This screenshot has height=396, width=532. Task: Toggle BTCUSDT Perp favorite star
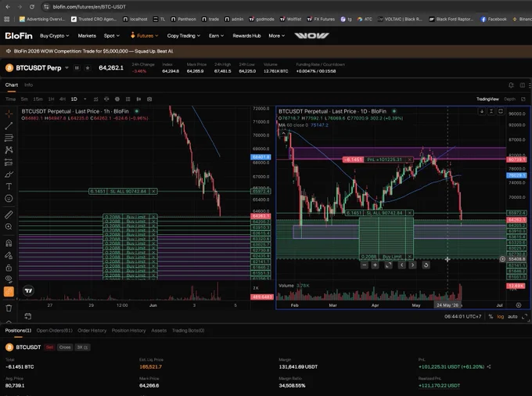pos(88,68)
